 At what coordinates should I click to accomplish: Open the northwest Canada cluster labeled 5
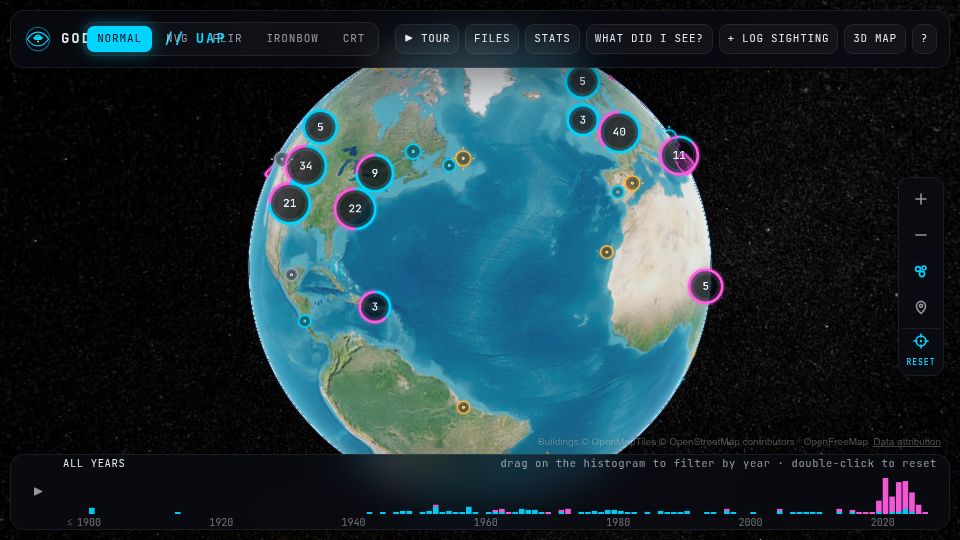(x=320, y=127)
